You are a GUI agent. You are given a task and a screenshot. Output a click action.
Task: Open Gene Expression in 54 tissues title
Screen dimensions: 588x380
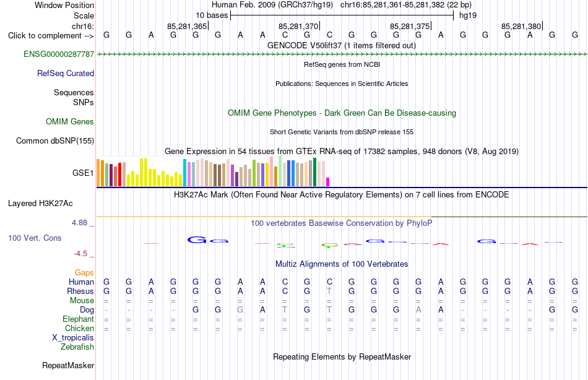tap(342, 151)
